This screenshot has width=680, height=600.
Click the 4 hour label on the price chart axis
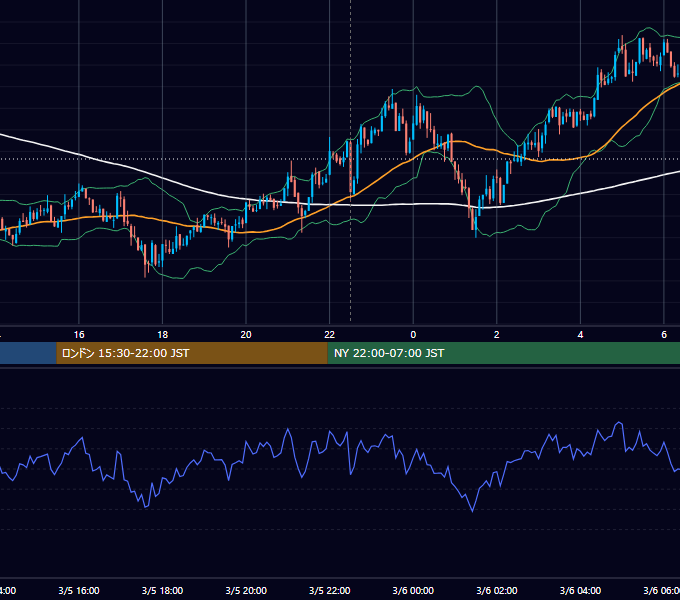pyautogui.click(x=580, y=335)
